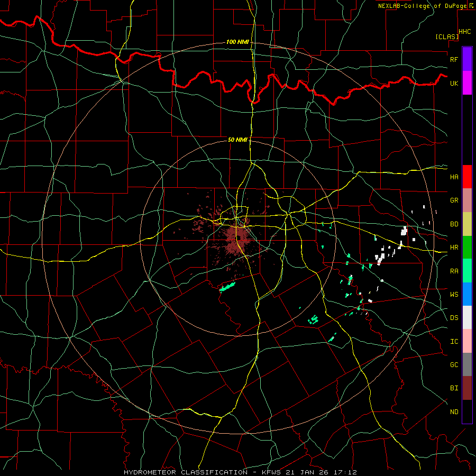Click the BI legend label

pos(454,388)
